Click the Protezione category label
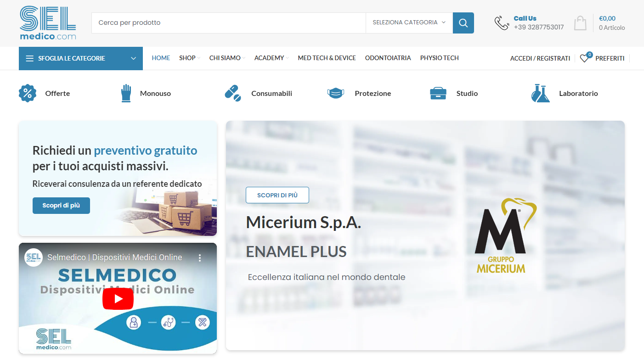The width and height of the screenshot is (644, 358). (373, 94)
